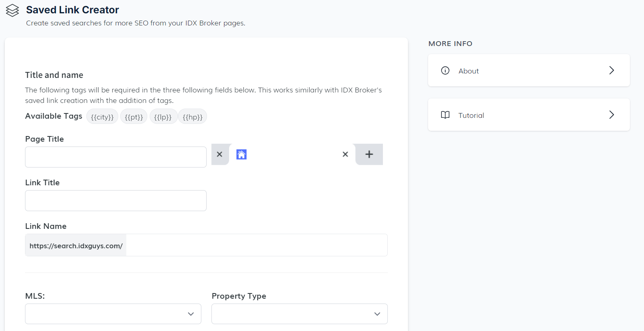Click the info circle icon next to About
This screenshot has height=331, width=644.
click(x=445, y=71)
